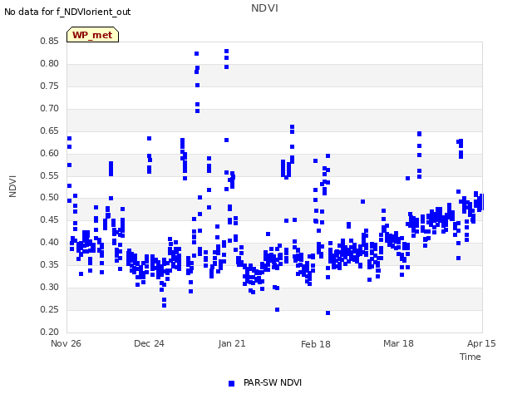The width and height of the screenshot is (532, 399).
Task: Click the NDVI chart title
Action: click(x=264, y=8)
